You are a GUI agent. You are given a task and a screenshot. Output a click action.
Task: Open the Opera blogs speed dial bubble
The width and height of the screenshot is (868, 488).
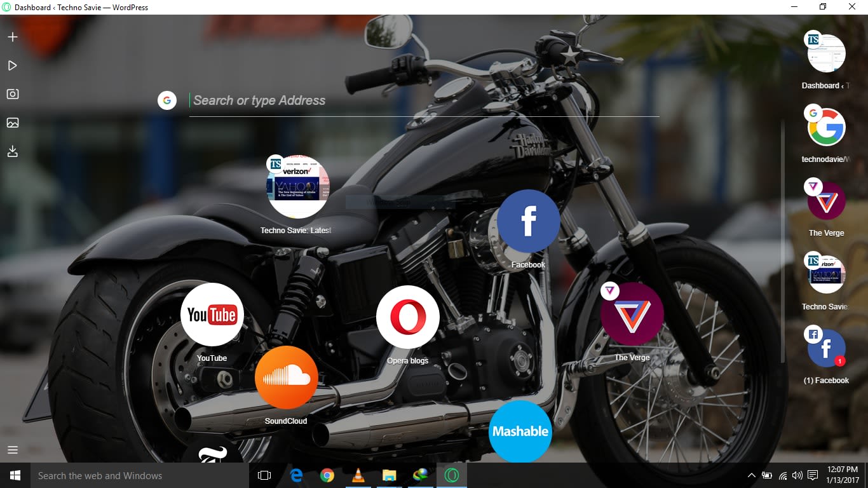click(408, 317)
